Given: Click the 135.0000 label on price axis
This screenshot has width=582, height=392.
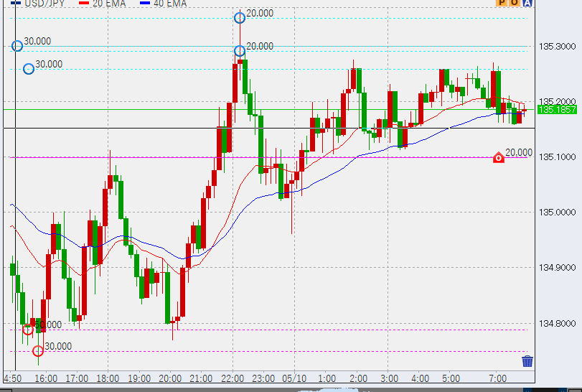Looking at the screenshot, I should click(x=557, y=212).
